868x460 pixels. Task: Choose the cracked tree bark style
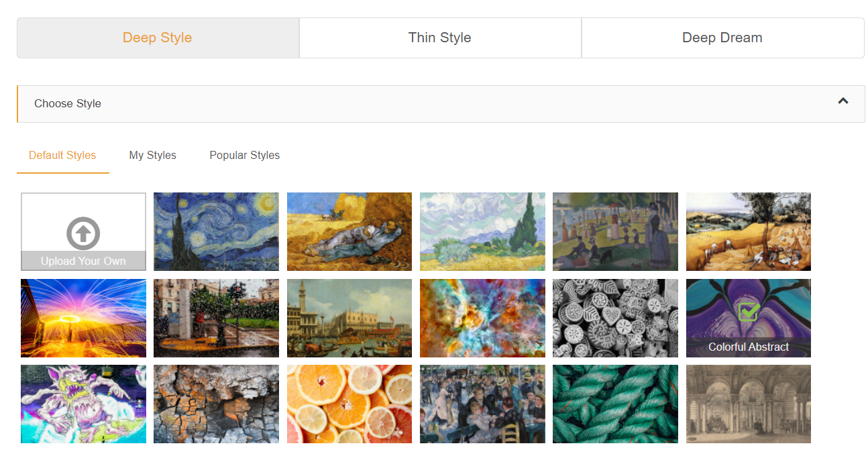[216, 404]
